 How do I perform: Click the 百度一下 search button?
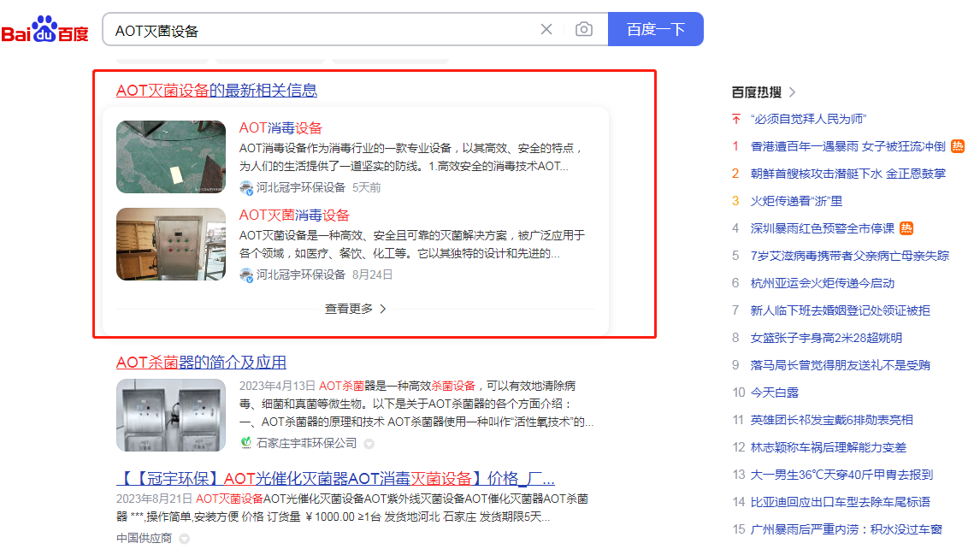(656, 29)
